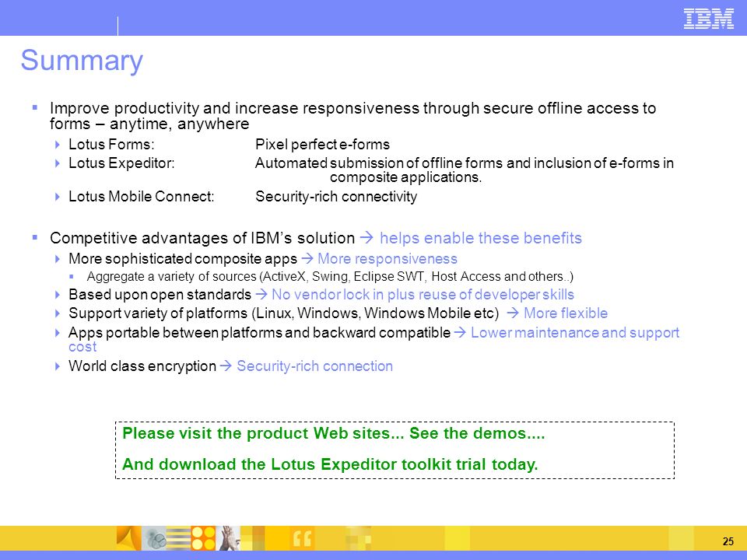Select the Summary slide title
Viewport: 747px width, 560px height.
[82, 61]
